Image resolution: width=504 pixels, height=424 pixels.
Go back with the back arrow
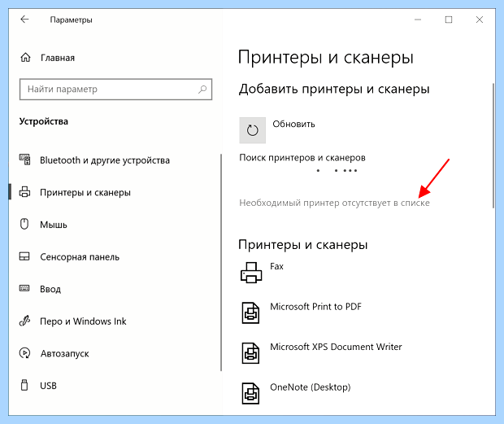(x=24, y=20)
